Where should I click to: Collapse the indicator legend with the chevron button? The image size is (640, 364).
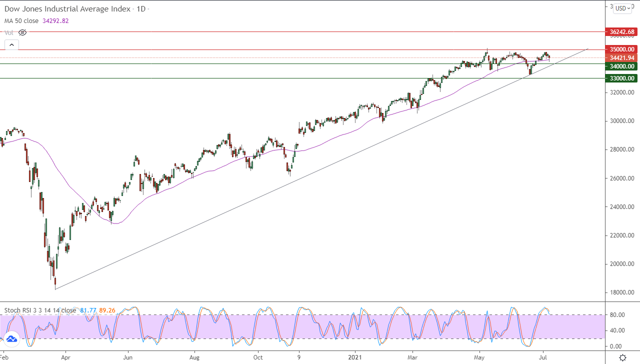(x=11, y=45)
